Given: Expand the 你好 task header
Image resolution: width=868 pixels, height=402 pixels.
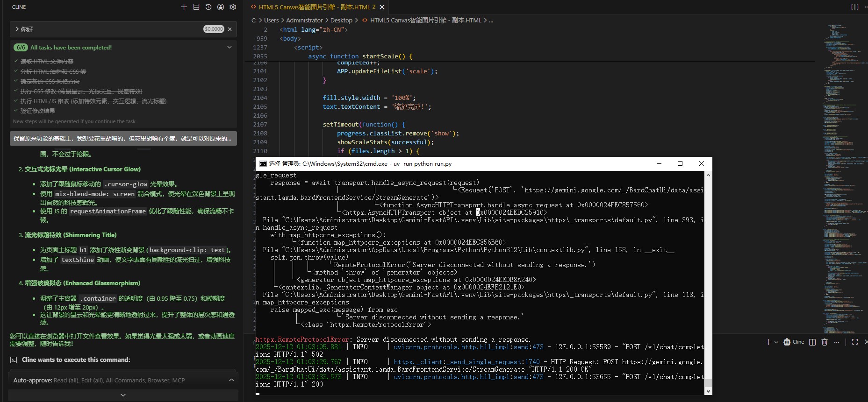Looking at the screenshot, I should click(17, 29).
